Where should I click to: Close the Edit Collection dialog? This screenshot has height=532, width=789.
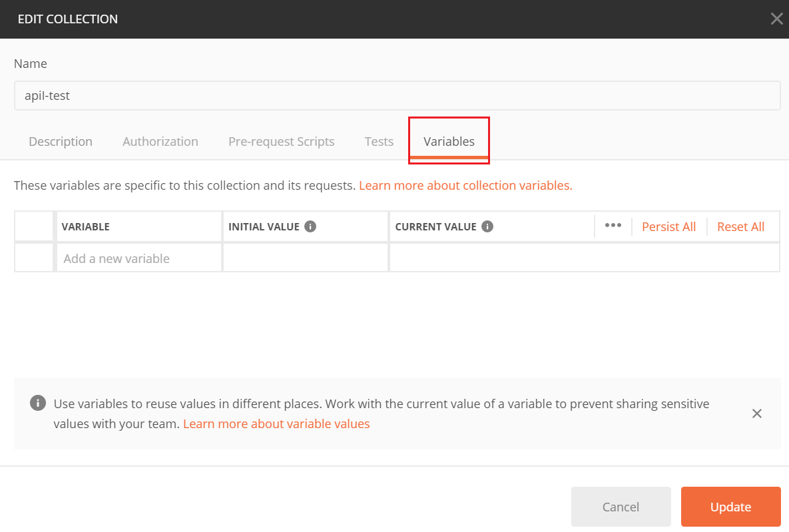tap(776, 19)
